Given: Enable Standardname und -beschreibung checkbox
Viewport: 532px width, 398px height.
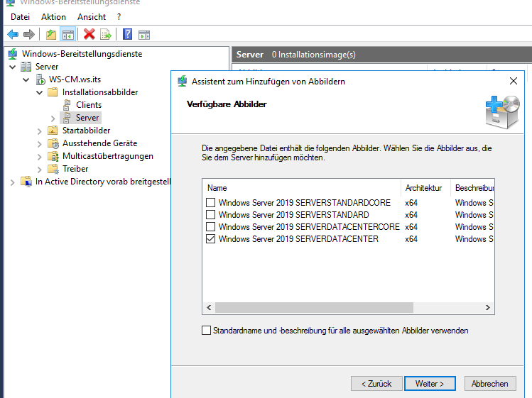Looking at the screenshot, I should coord(206,330).
